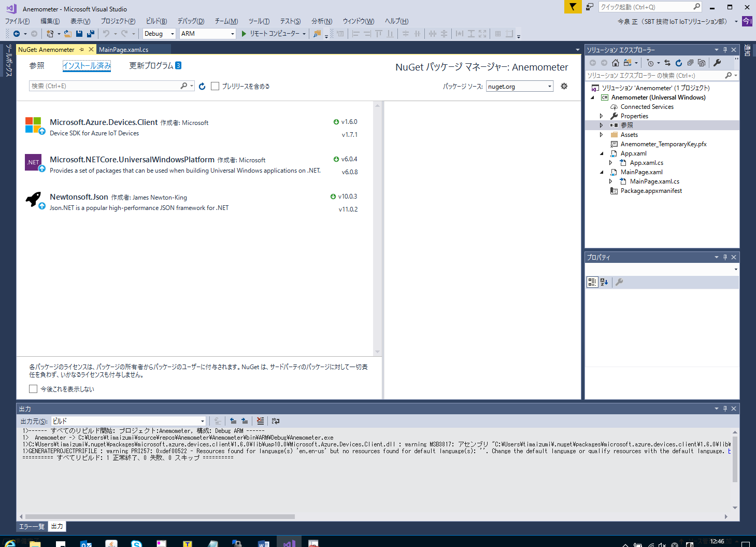Select Microsoft.Azure.Devices.Client package
This screenshot has height=547, width=756.
(194, 128)
